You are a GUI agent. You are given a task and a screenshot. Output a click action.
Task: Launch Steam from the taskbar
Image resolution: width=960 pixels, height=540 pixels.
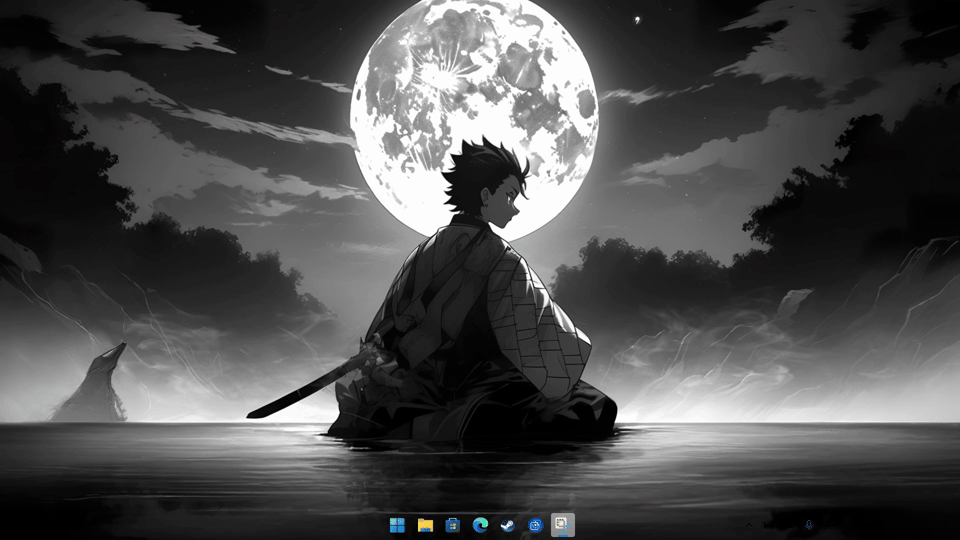(x=508, y=525)
